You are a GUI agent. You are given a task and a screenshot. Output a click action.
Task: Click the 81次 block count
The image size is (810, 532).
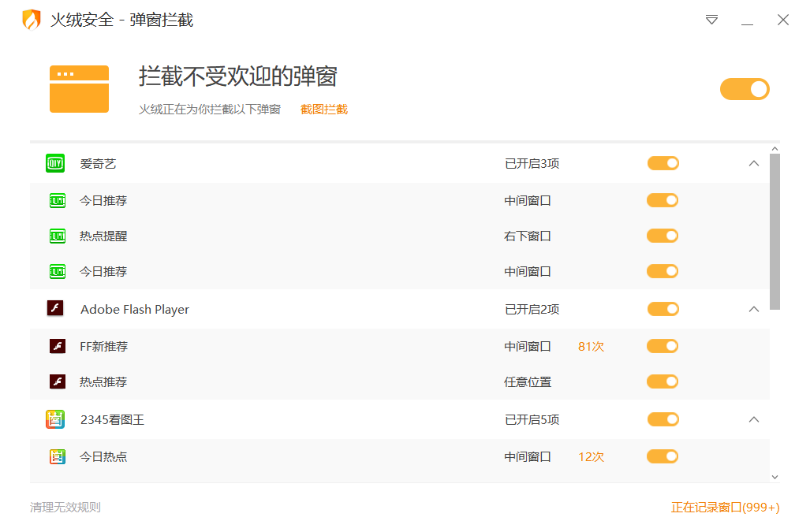(x=591, y=346)
